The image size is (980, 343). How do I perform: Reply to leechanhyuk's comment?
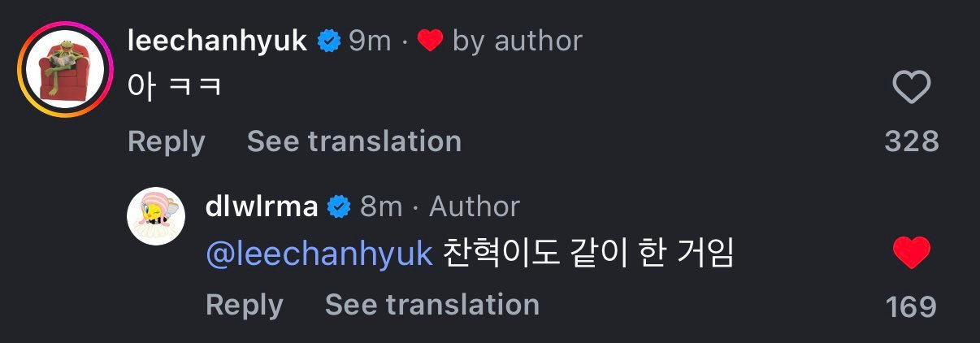[166, 141]
